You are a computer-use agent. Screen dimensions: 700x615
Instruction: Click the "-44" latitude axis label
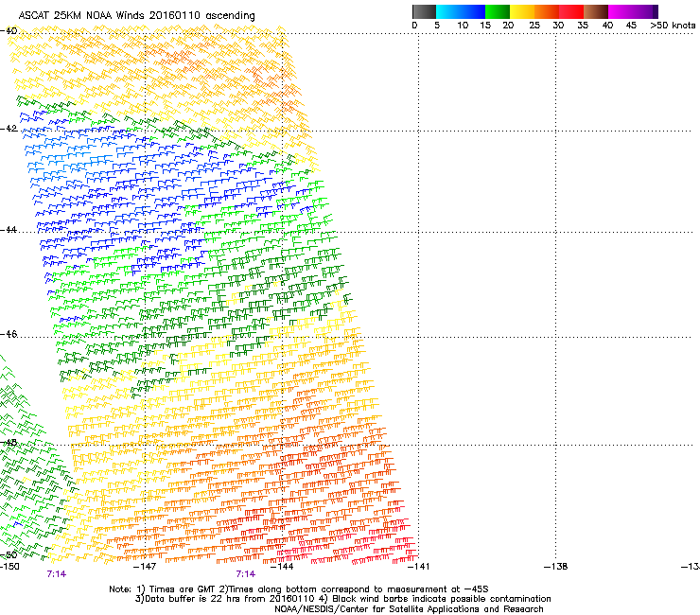[x=9, y=230]
